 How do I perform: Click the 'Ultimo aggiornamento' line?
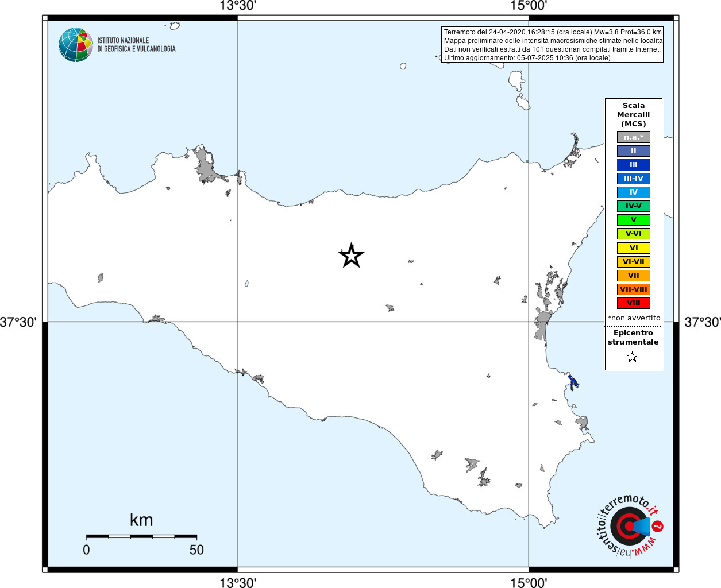tap(527, 58)
